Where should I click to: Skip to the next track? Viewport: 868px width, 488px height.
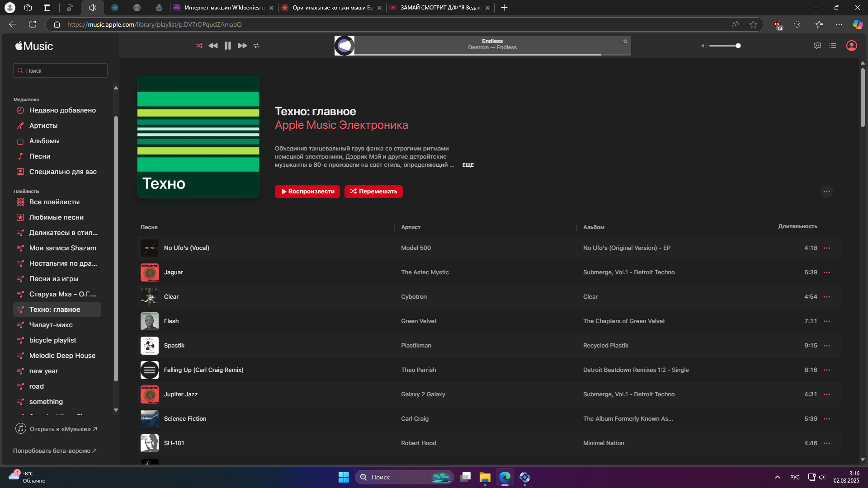tap(242, 46)
